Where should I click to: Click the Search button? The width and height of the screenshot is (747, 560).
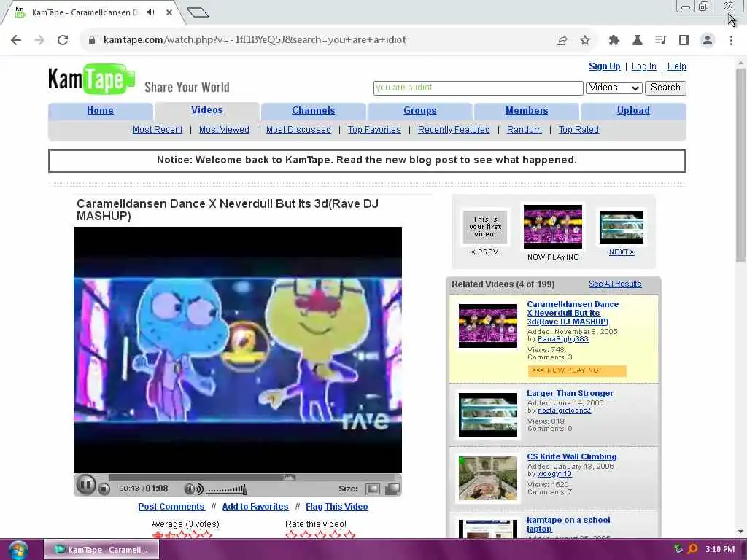coord(665,87)
